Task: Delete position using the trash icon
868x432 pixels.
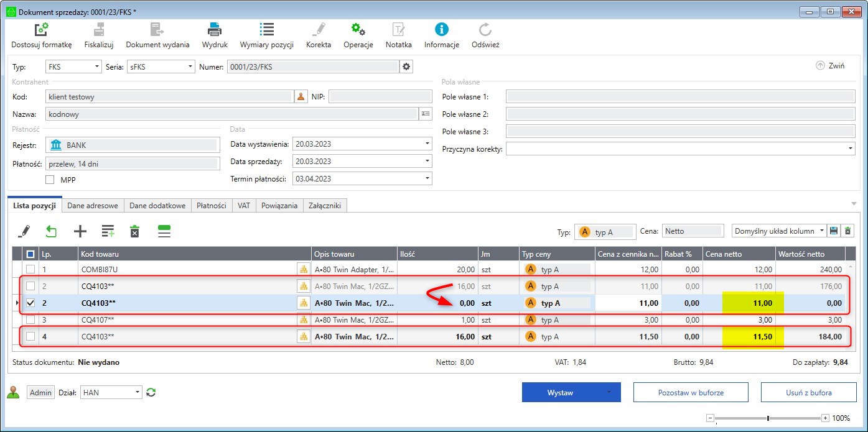Action: click(x=134, y=231)
